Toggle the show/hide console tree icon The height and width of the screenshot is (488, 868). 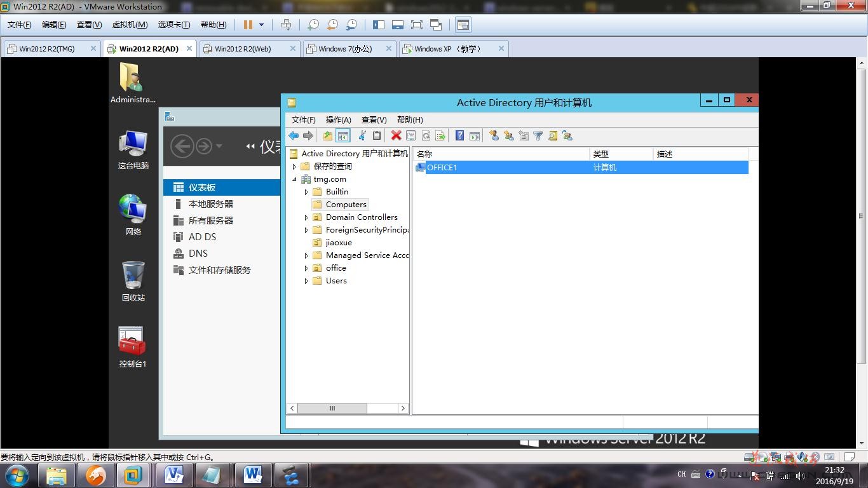click(343, 135)
